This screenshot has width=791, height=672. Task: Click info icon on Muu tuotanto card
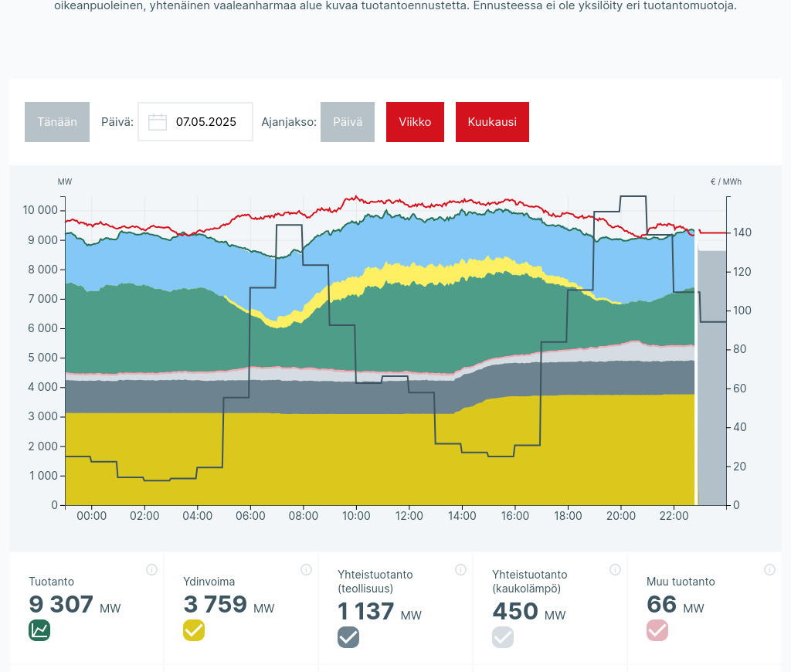pos(769,570)
